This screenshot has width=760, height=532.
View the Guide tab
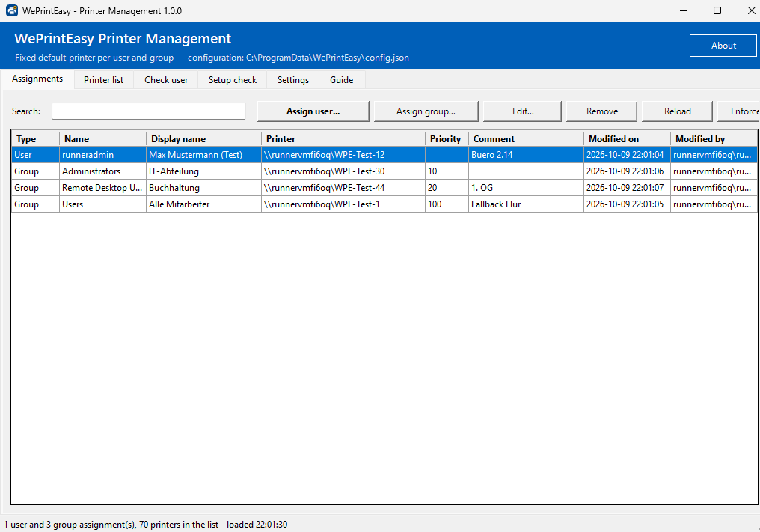click(x=341, y=80)
